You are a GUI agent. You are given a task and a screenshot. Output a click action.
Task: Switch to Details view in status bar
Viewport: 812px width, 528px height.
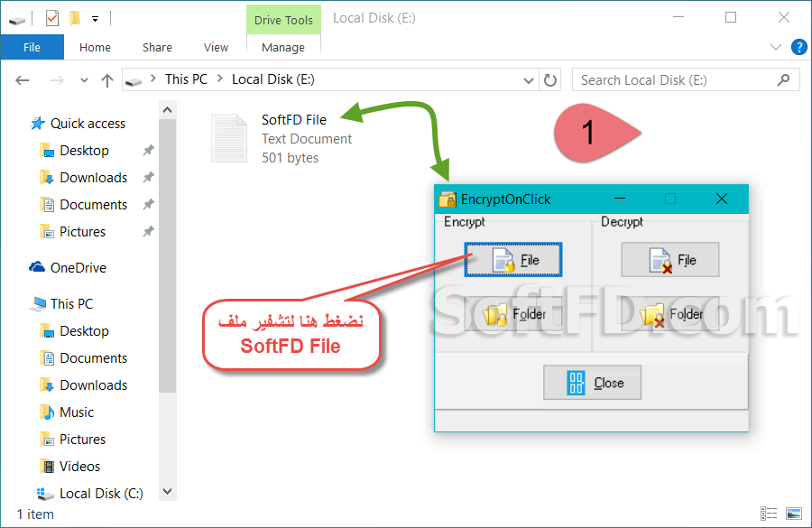coord(769,514)
